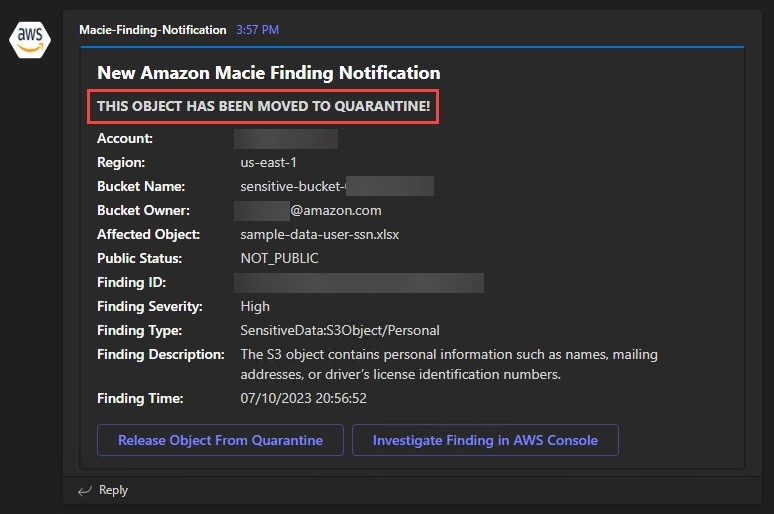The image size is (774, 514).
Task: Click the 3:57 PM message timestamp
Action: (257, 30)
